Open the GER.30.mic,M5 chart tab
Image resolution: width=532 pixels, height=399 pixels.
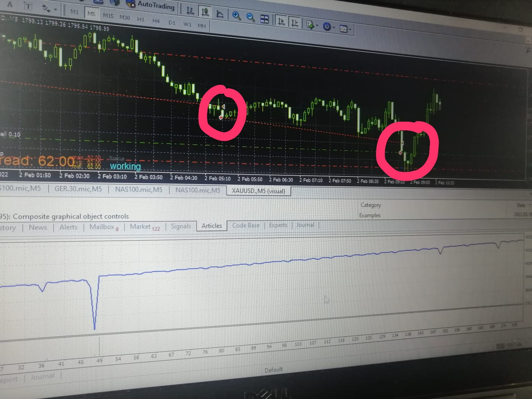(x=78, y=189)
